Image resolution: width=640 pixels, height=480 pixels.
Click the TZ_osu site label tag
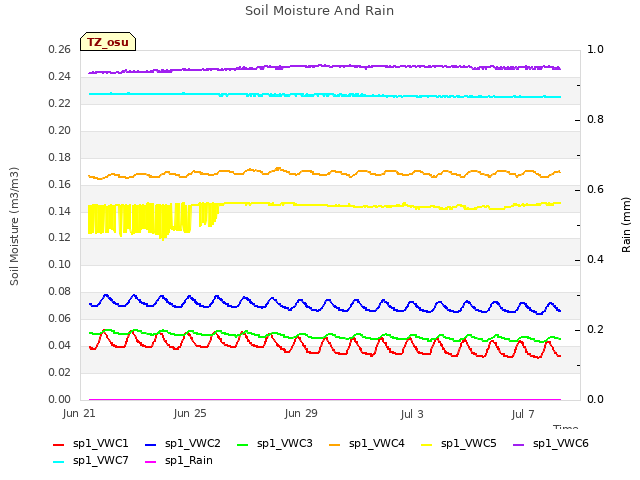[x=108, y=42]
